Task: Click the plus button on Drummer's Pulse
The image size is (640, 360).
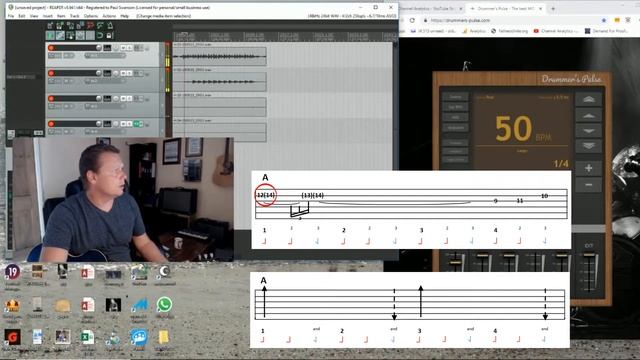Action: pyautogui.click(x=588, y=168)
